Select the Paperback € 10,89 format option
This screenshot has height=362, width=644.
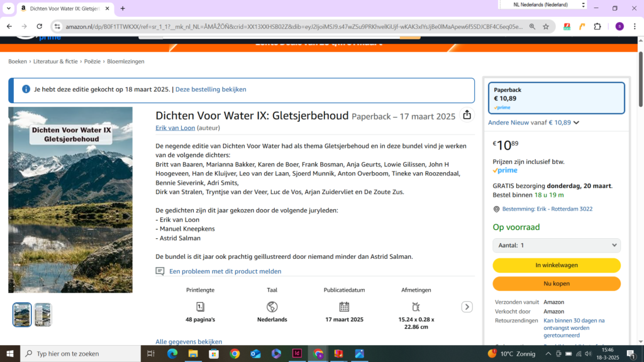pos(557,98)
